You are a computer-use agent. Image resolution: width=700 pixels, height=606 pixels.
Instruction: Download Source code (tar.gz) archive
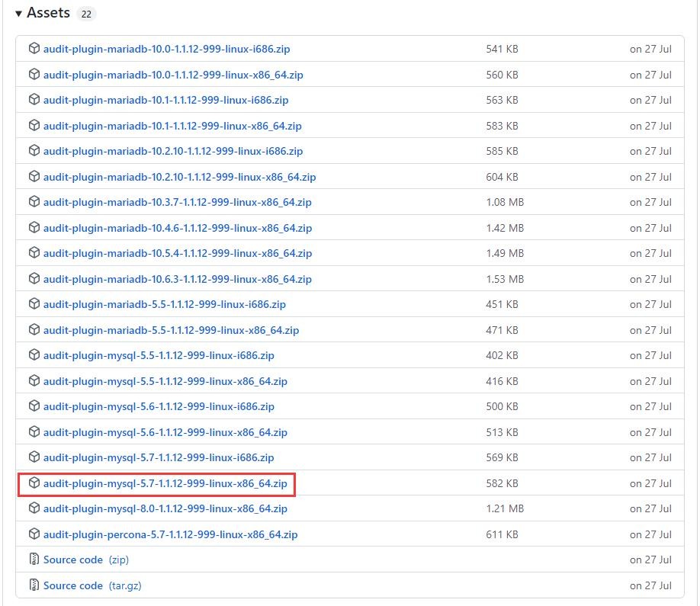92,586
